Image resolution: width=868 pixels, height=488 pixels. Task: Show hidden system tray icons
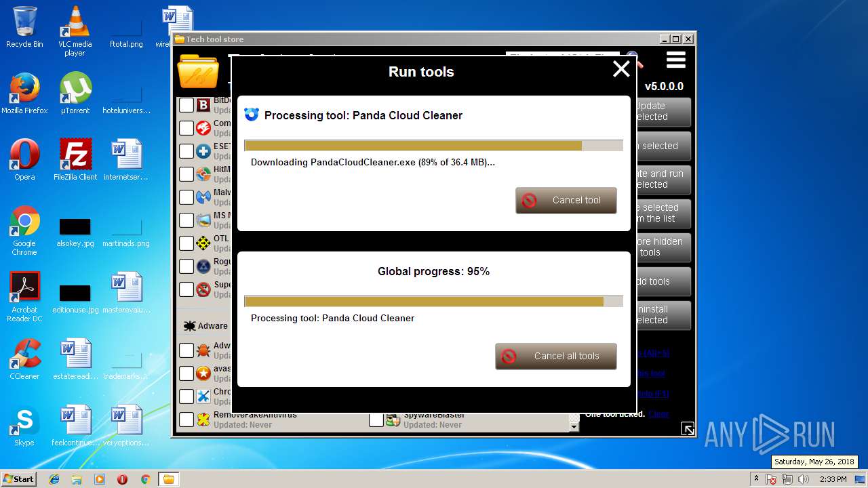pyautogui.click(x=757, y=479)
